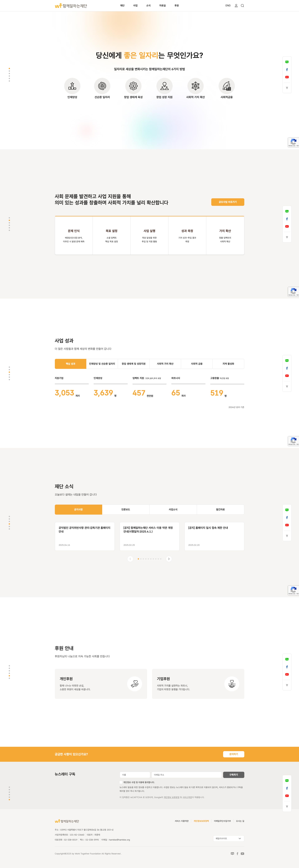Open 서비스 이용약관 footer link
299x868 pixels.
tap(182, 821)
